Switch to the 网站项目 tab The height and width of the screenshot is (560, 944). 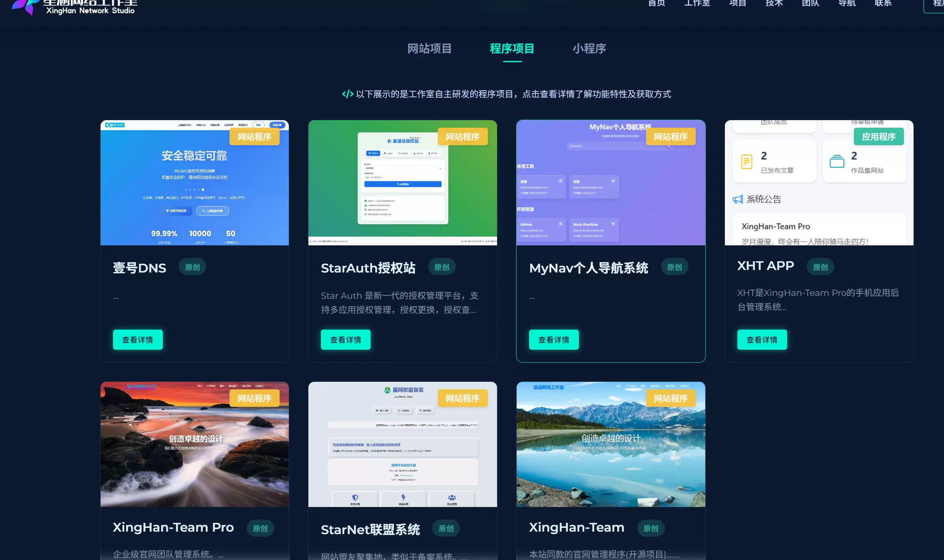(x=429, y=49)
